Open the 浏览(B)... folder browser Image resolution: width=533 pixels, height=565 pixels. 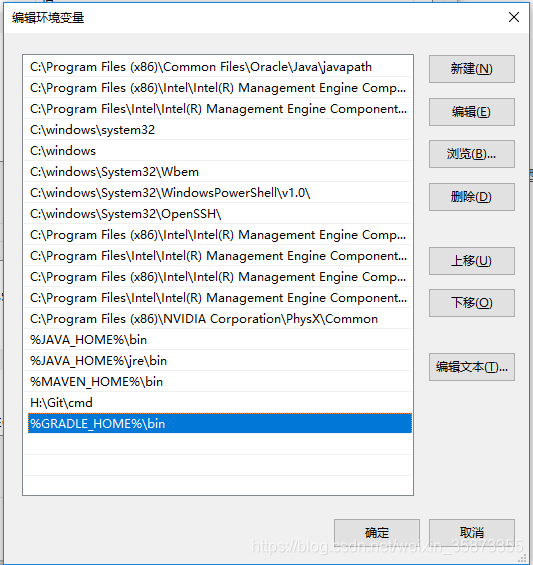tap(471, 154)
